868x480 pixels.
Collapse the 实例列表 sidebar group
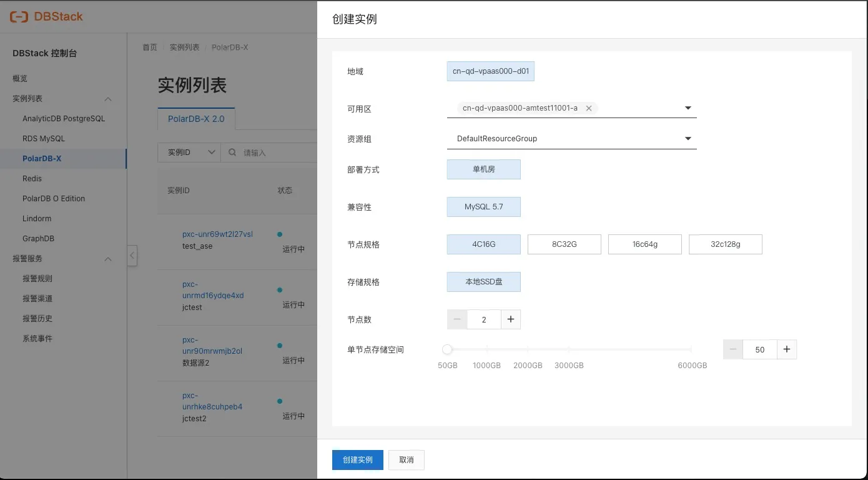[x=108, y=99]
